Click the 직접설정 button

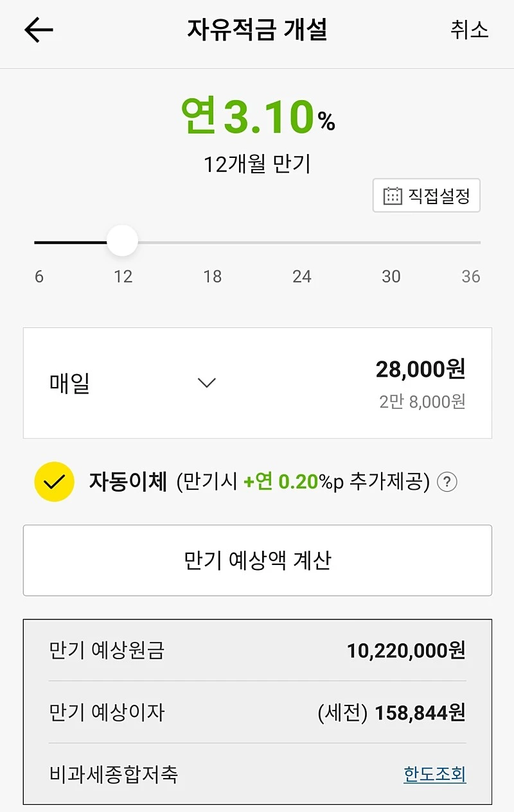pos(427,195)
